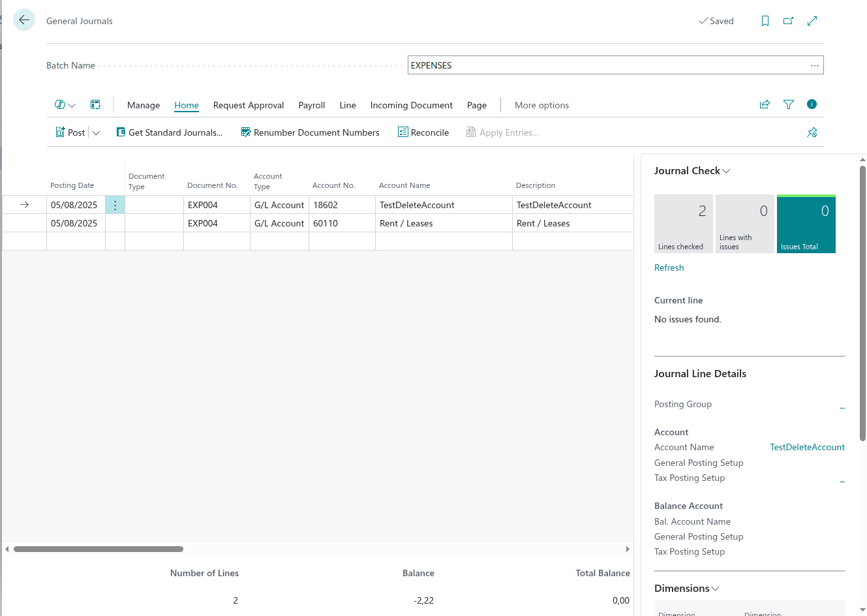Click the back arrow button
867x616 pixels.
point(24,20)
